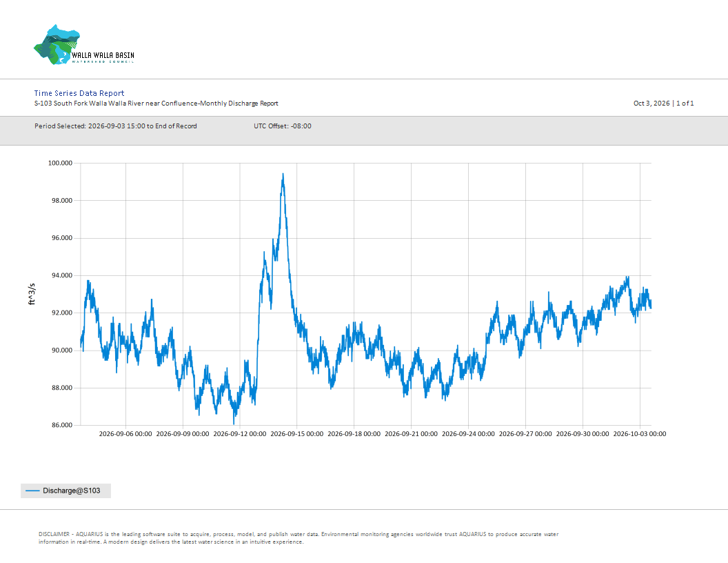Select the Time Series Data Report title
728x563 pixels.
(79, 93)
